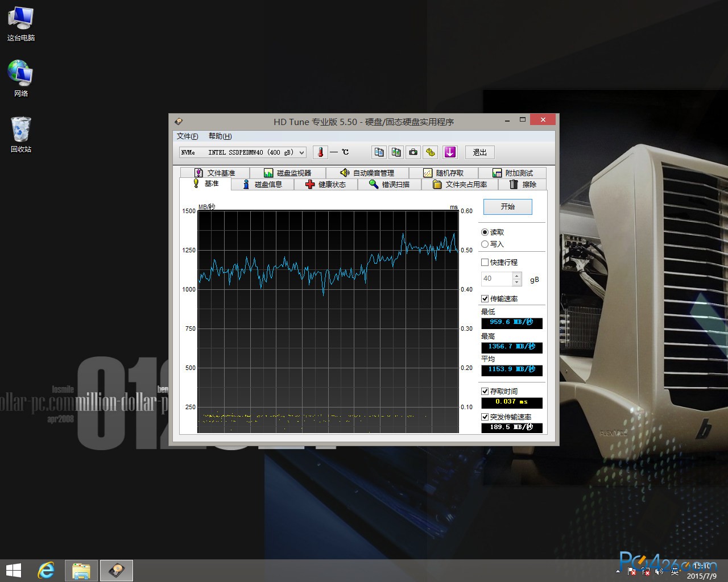
Task: Switch to the 自动噪音管理 tab
Action: point(367,173)
